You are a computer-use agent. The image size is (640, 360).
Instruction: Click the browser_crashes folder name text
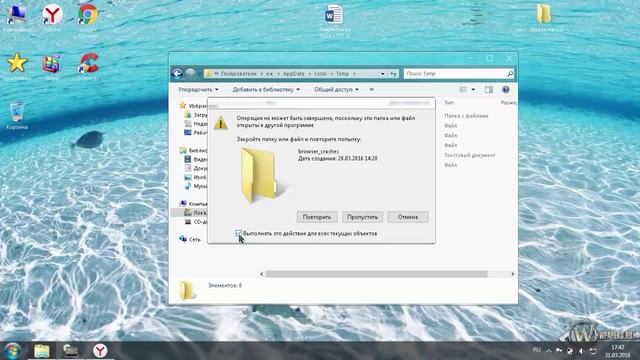[x=318, y=151]
